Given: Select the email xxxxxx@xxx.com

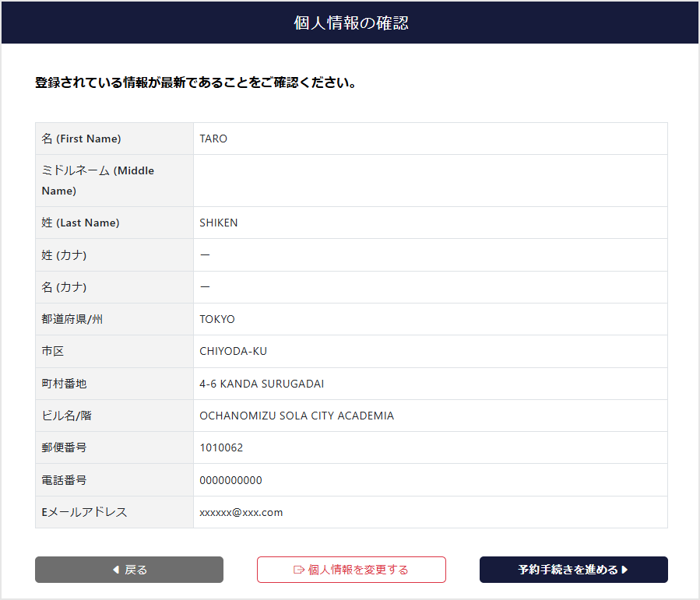Looking at the screenshot, I should 241,512.
